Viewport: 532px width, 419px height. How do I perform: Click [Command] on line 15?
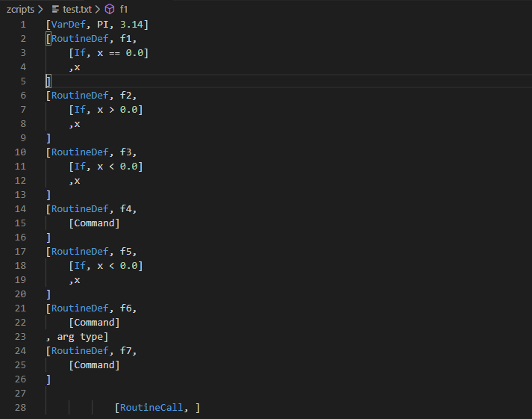coord(94,223)
